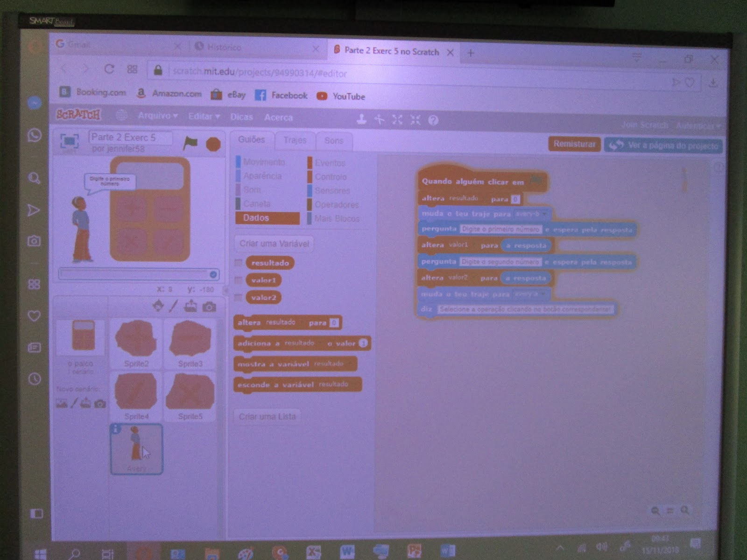Choose a new backdrop from the library
Image resolution: width=747 pixels, height=560 pixels.
coord(62,403)
